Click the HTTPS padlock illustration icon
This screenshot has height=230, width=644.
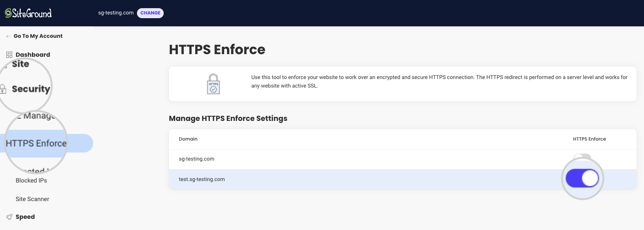[213, 84]
